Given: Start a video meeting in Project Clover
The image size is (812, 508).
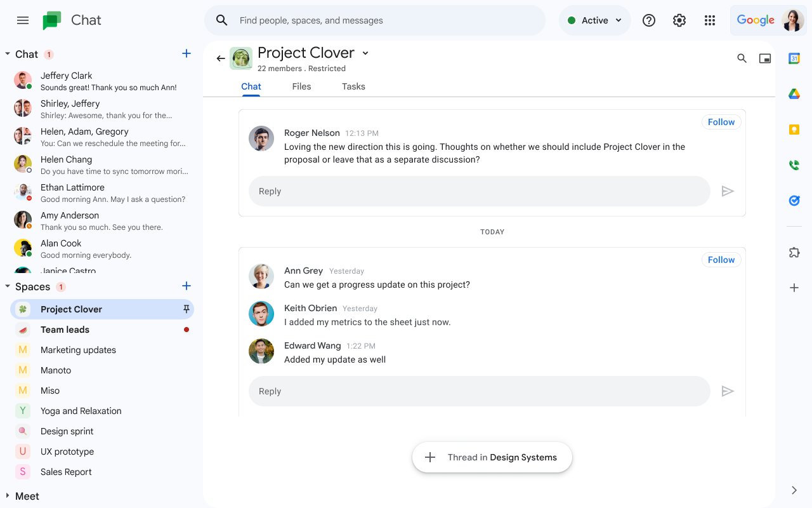Looking at the screenshot, I should (x=764, y=58).
